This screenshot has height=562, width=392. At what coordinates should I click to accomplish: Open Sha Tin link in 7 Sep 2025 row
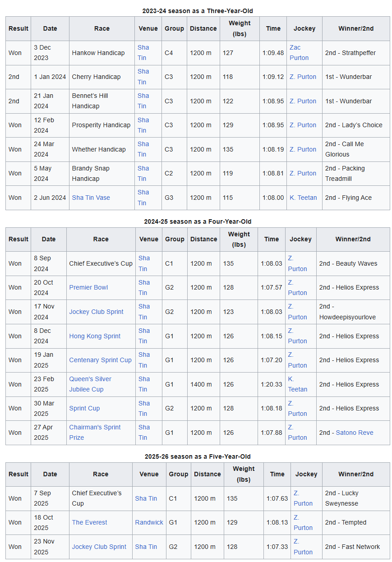click(146, 498)
